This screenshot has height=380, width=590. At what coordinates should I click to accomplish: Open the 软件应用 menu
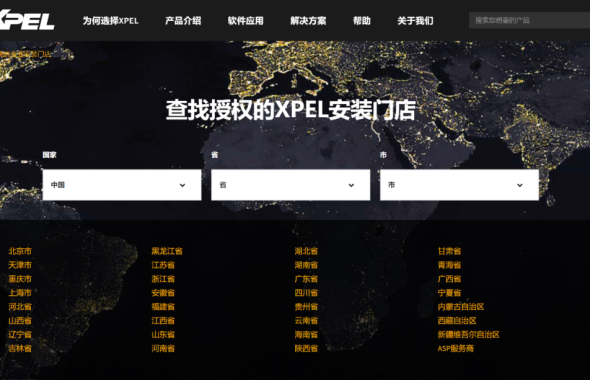pyautogui.click(x=246, y=21)
